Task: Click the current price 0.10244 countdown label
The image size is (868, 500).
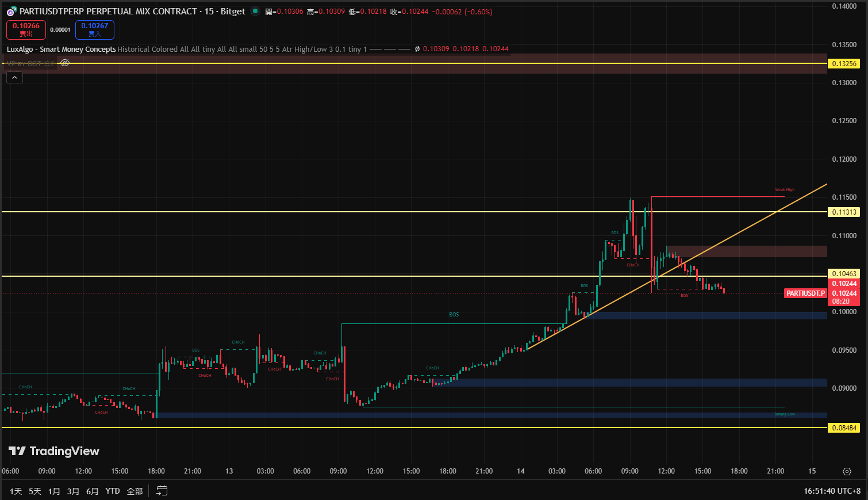Action: [x=844, y=297]
